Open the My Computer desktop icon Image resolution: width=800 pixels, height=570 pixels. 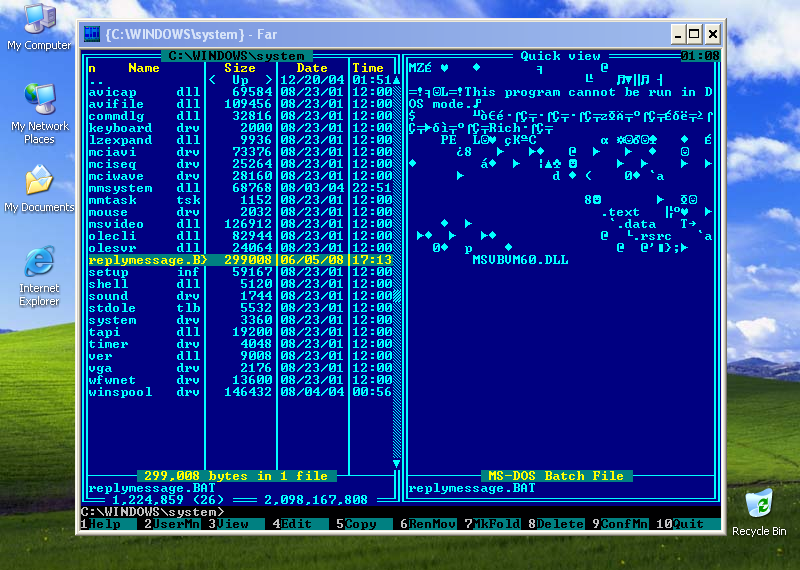(x=39, y=27)
